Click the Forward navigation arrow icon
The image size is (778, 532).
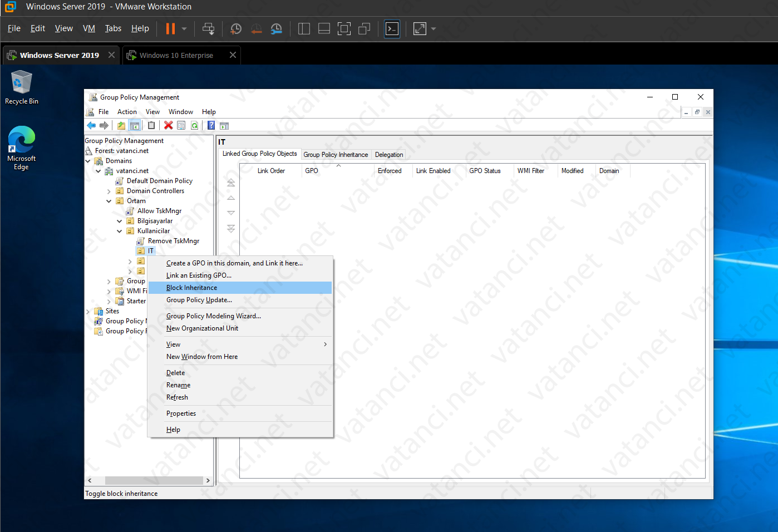(104, 125)
